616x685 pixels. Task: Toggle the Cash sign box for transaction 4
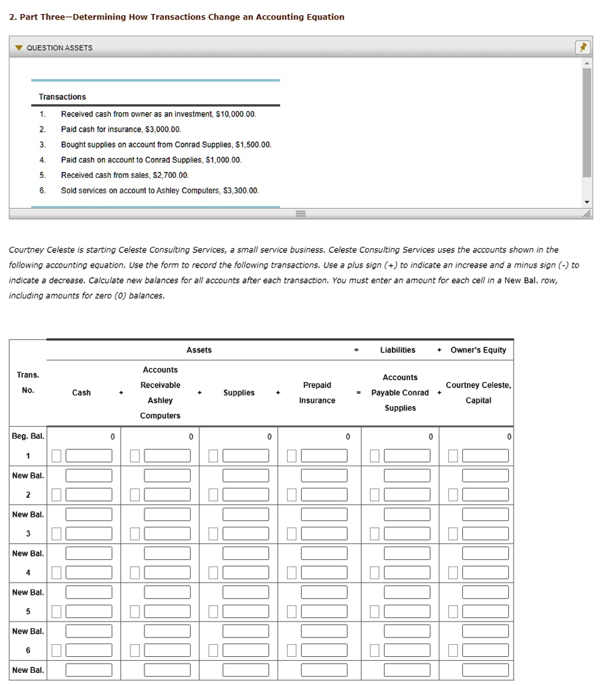coord(57,573)
